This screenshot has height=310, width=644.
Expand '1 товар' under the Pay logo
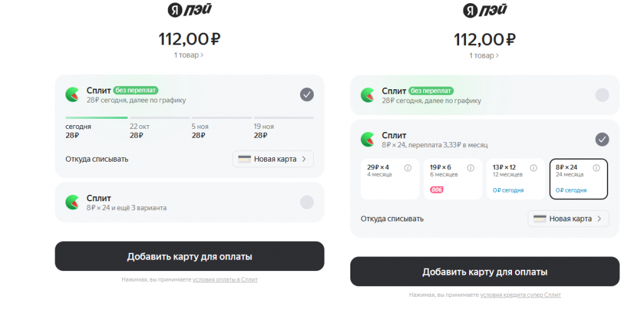coord(189,55)
